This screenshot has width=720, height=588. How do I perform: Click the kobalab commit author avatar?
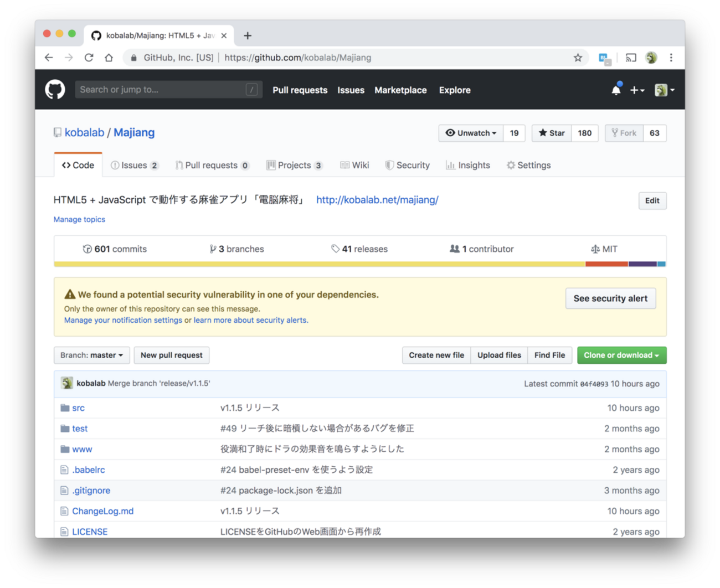point(67,383)
